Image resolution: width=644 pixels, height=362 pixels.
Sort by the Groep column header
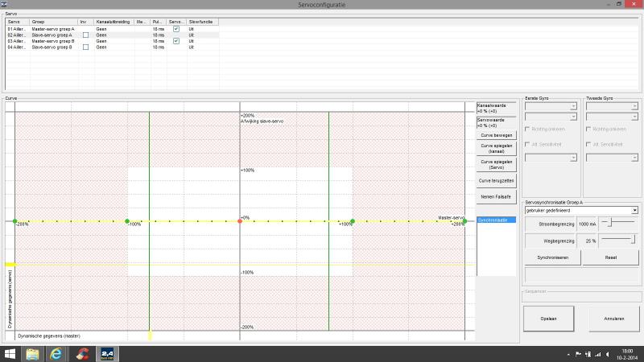(54, 22)
